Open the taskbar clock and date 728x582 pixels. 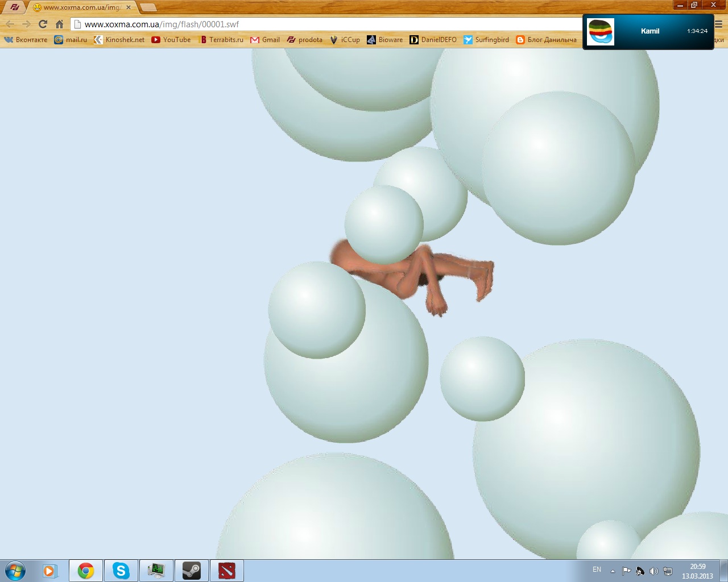click(697, 571)
